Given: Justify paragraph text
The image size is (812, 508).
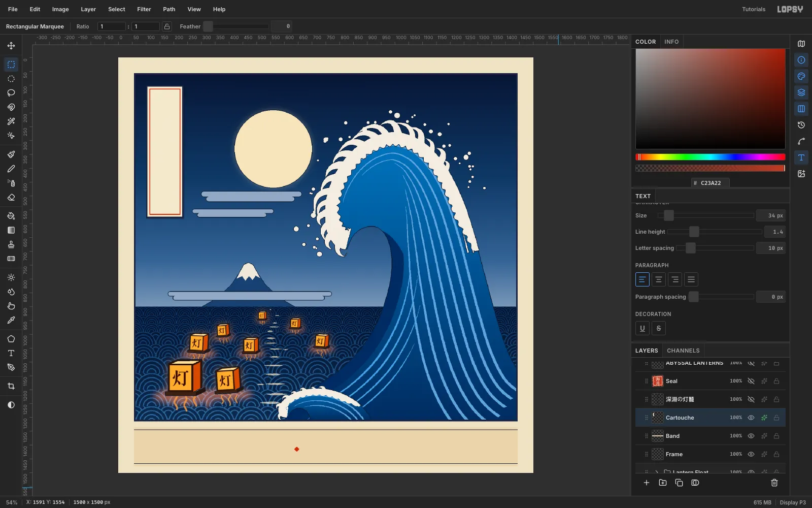Looking at the screenshot, I should [x=691, y=279].
